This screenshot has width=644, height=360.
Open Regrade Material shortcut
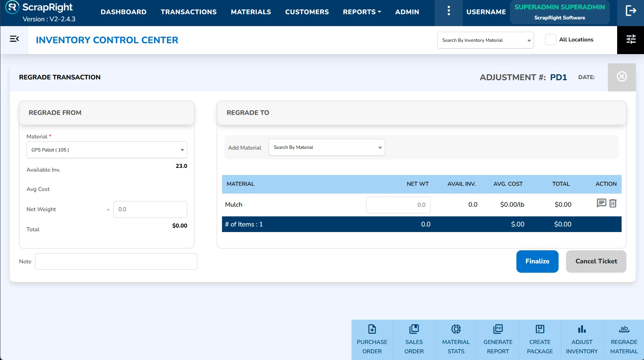[624, 340]
